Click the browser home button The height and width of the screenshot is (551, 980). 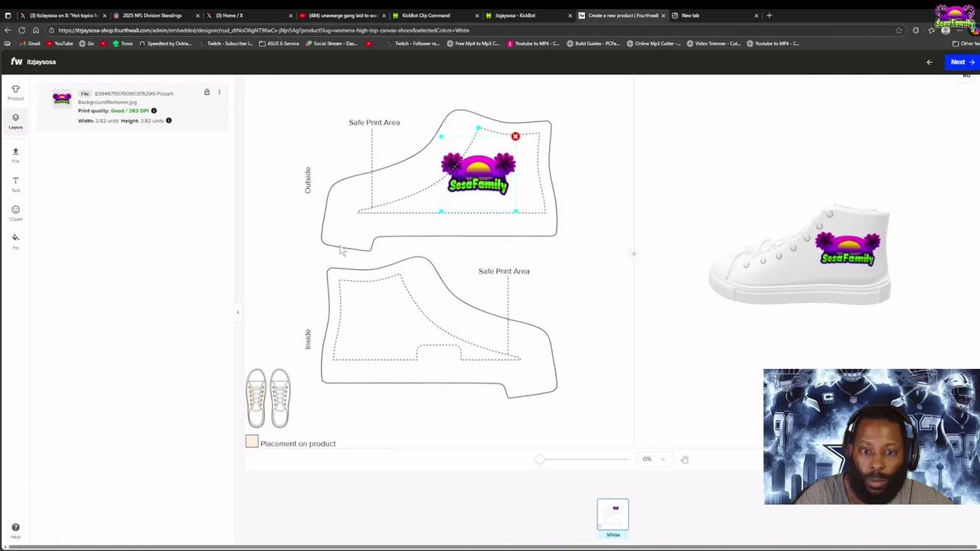[35, 30]
